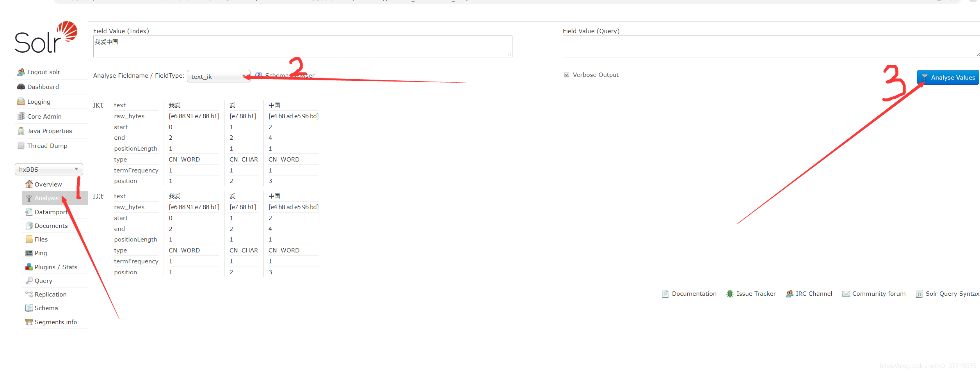980x373 pixels.
Task: Open the text_ik FieldType dropdown
Action: click(x=218, y=76)
